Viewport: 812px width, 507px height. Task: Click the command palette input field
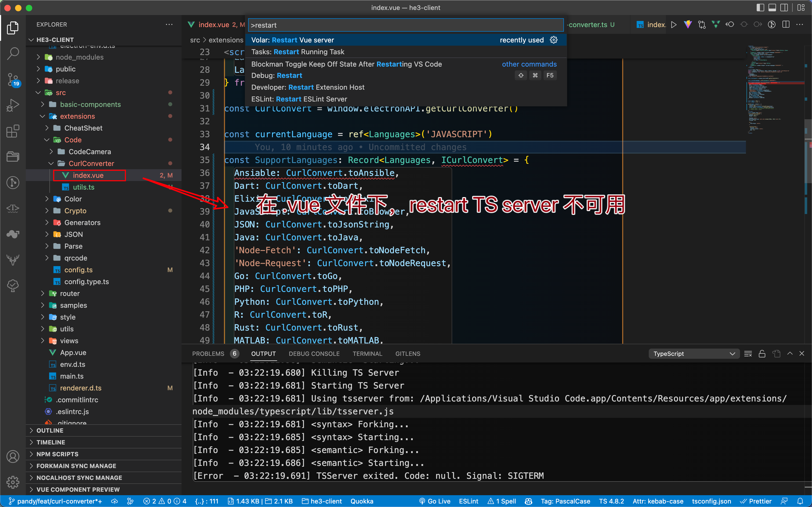[x=405, y=25]
